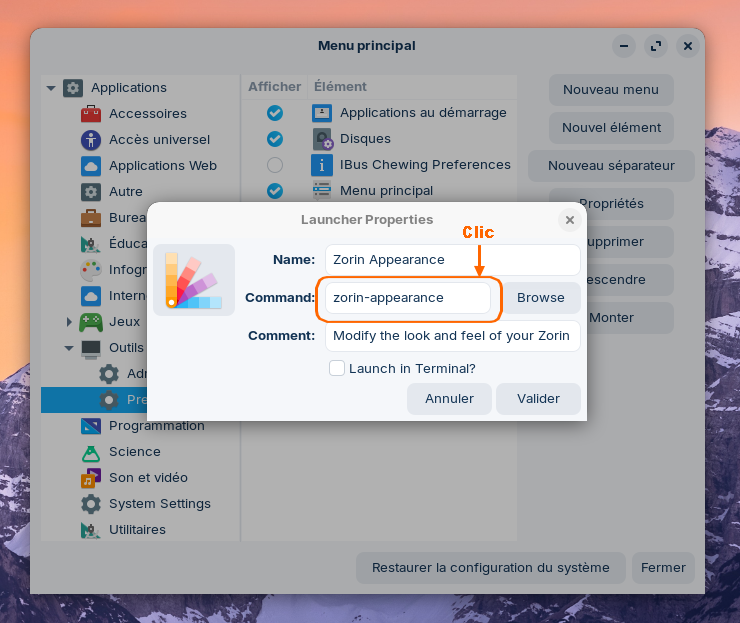
Task: Uncheck Applications au démarrage visibility checkbox
Action: [275, 113]
